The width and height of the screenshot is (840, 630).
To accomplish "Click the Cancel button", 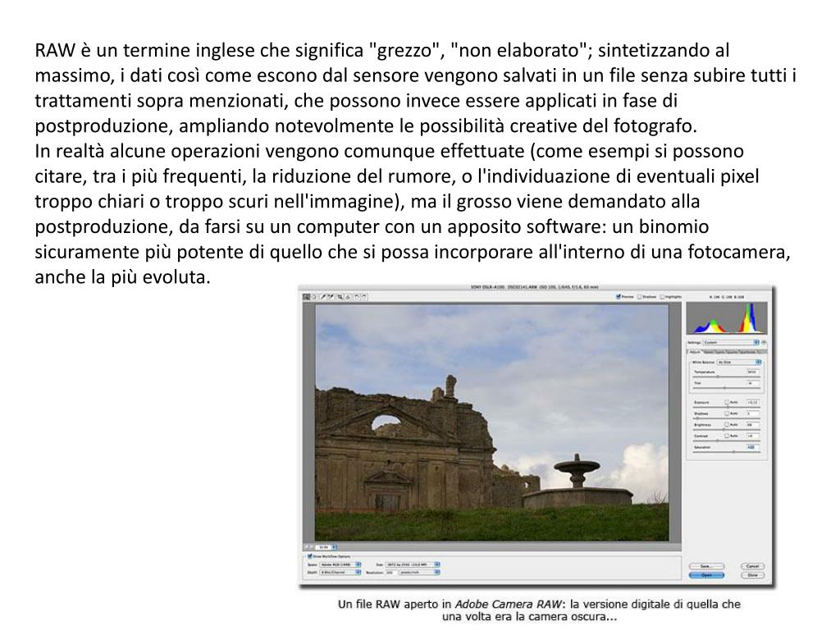I will coord(752,566).
